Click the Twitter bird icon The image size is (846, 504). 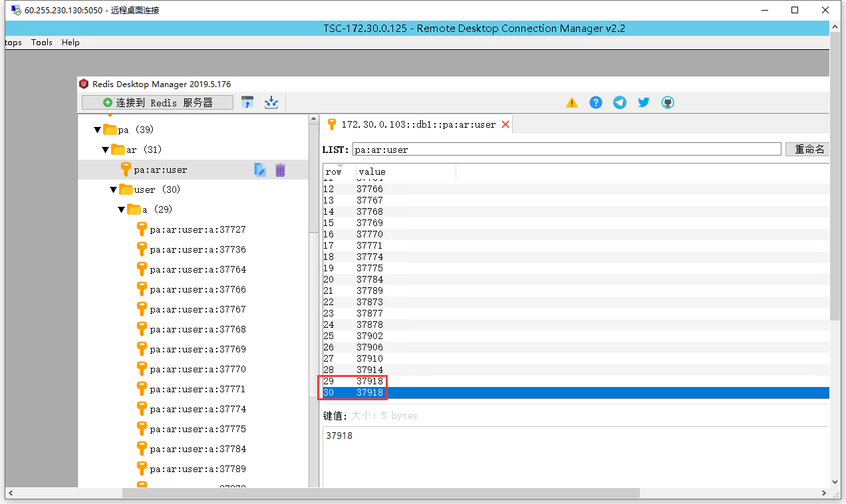pyautogui.click(x=644, y=102)
